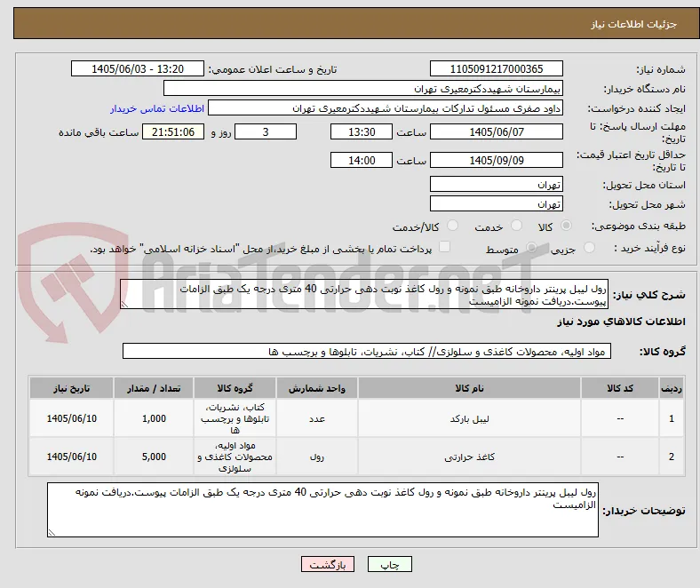Click the goods group cell مواد اولیه، محصولات کاغذی
Image resolution: width=700 pixels, height=588 pixels.
235,457
